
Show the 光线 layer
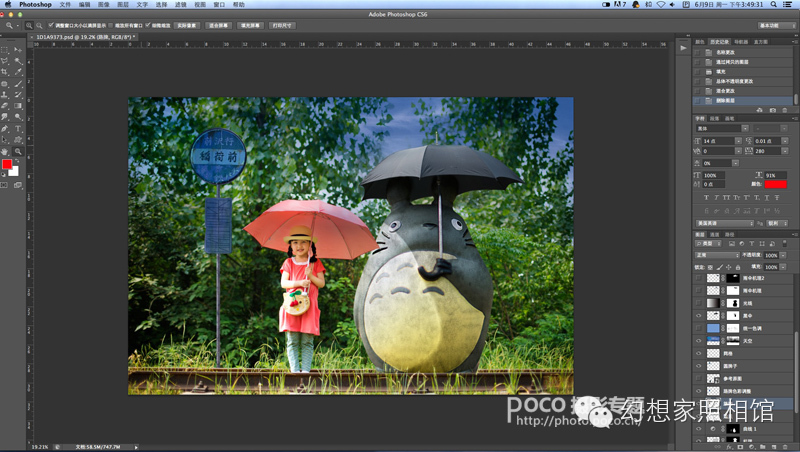(x=698, y=303)
